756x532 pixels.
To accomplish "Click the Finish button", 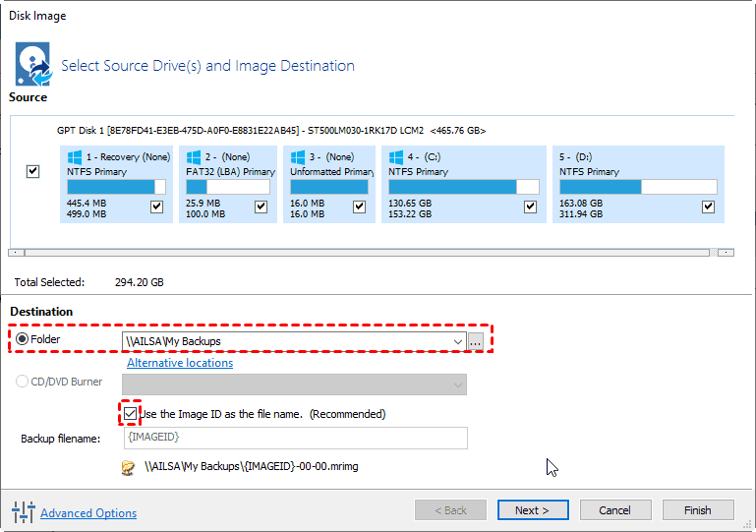I will coord(697,510).
